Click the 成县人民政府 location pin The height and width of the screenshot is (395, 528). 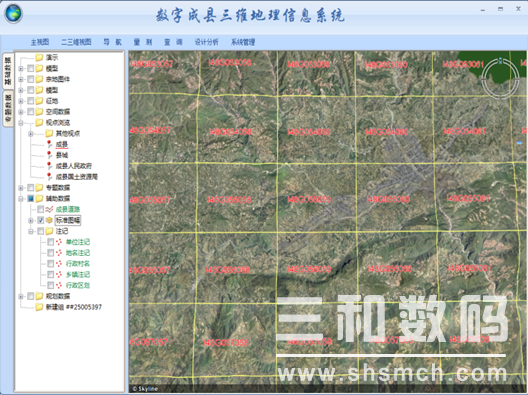[49, 166]
